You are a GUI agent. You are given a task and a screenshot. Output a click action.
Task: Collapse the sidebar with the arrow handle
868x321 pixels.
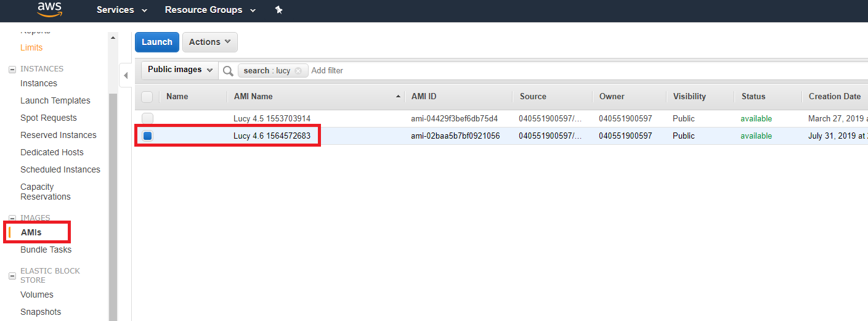pyautogui.click(x=126, y=75)
